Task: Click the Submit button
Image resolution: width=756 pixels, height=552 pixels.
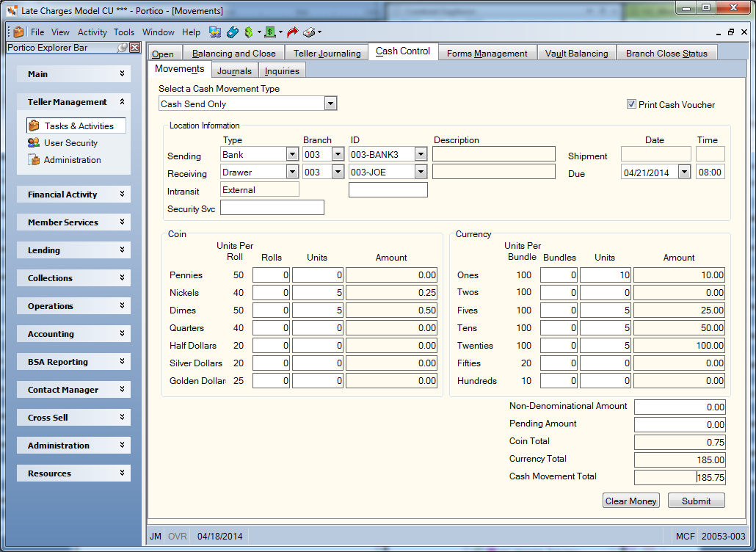Action: tap(697, 501)
